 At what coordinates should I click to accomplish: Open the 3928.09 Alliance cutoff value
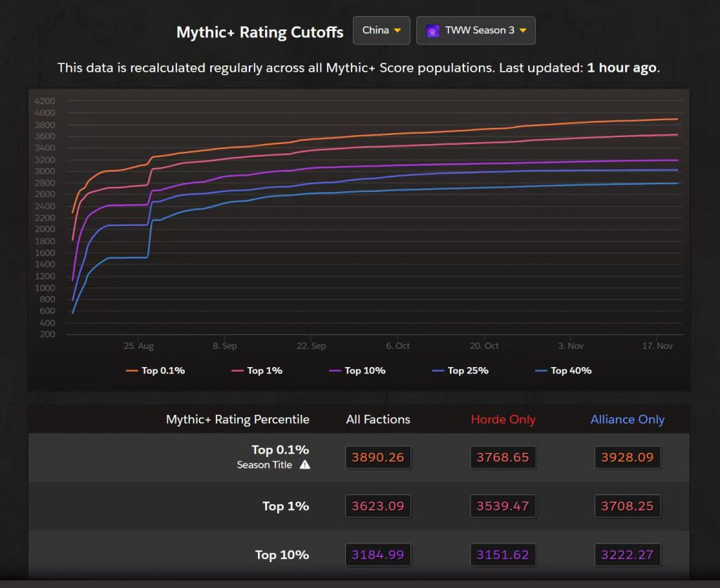coord(627,457)
